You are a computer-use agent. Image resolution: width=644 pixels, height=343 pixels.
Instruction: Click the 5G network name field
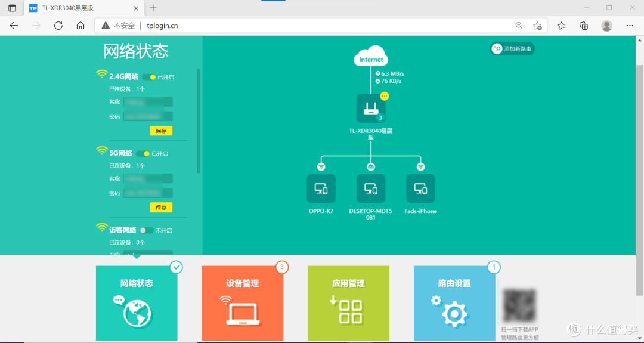click(x=148, y=179)
